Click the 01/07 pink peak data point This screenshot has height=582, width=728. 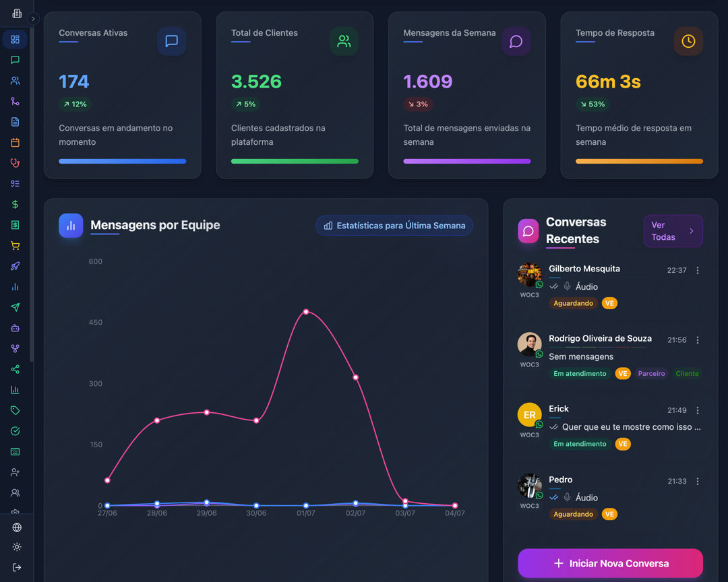click(306, 312)
